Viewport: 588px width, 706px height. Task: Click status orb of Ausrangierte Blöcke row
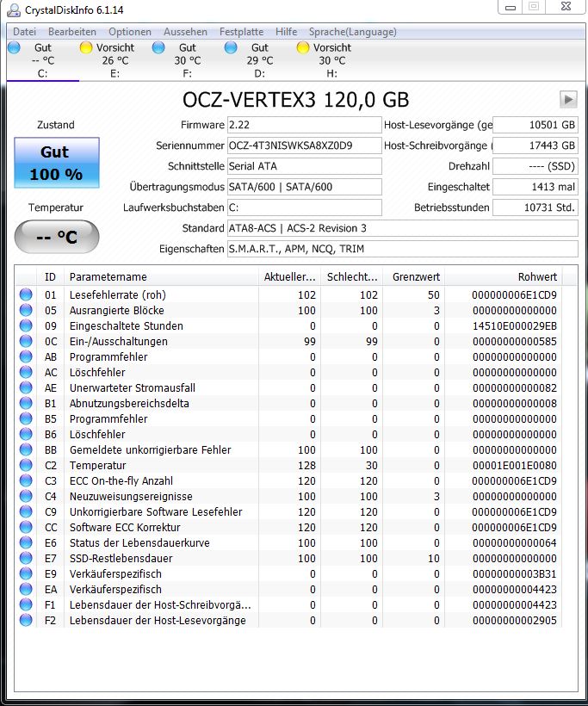pos(26,310)
